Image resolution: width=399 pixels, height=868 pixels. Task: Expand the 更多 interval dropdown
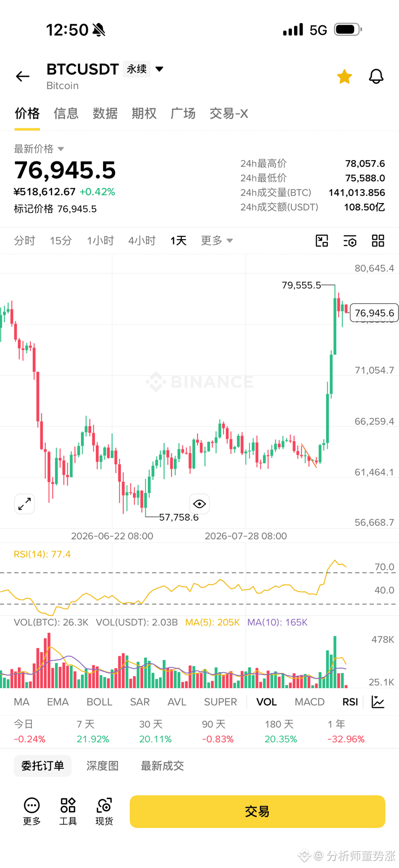[x=217, y=241]
